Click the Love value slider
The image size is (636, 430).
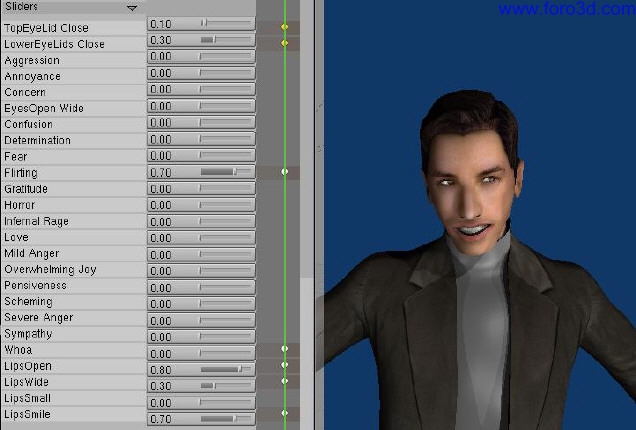(x=201, y=238)
